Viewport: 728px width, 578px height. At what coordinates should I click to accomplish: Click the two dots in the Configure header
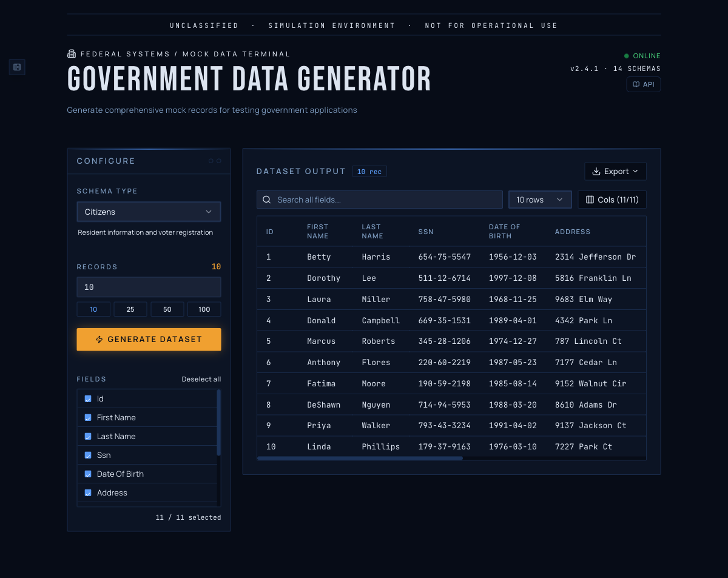[x=215, y=161]
